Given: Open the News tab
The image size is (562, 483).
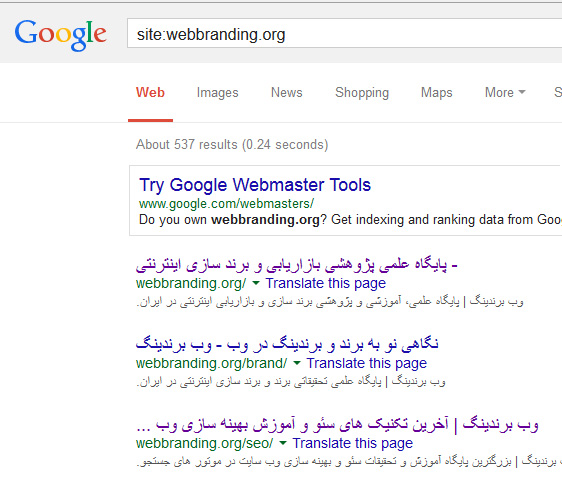Looking at the screenshot, I should click(x=286, y=92).
